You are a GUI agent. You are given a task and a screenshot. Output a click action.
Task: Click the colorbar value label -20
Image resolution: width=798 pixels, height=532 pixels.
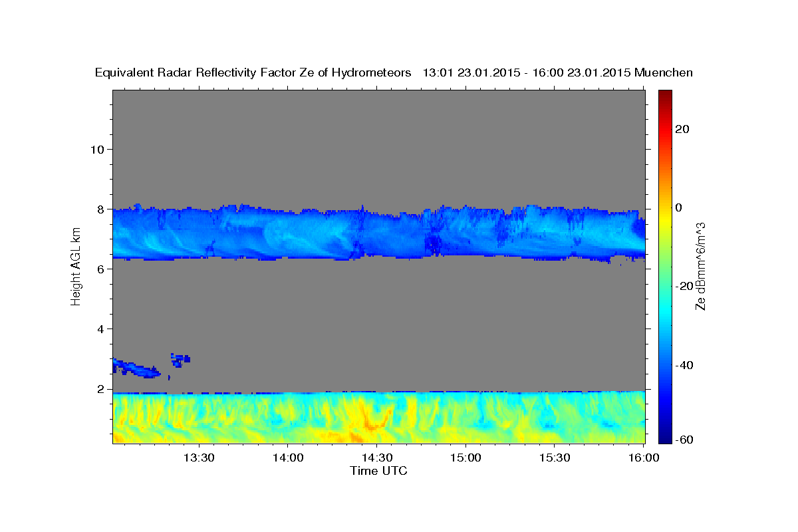point(685,286)
